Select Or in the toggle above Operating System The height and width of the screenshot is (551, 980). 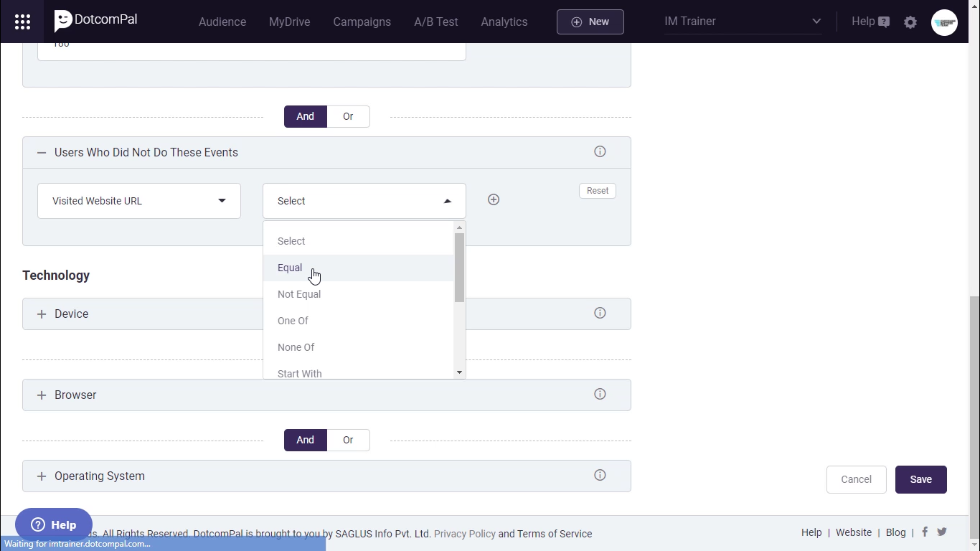[348, 441]
